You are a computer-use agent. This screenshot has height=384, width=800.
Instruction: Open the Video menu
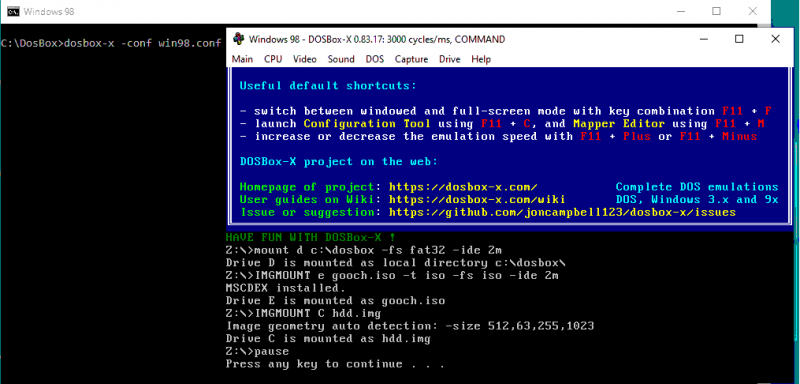click(x=305, y=59)
